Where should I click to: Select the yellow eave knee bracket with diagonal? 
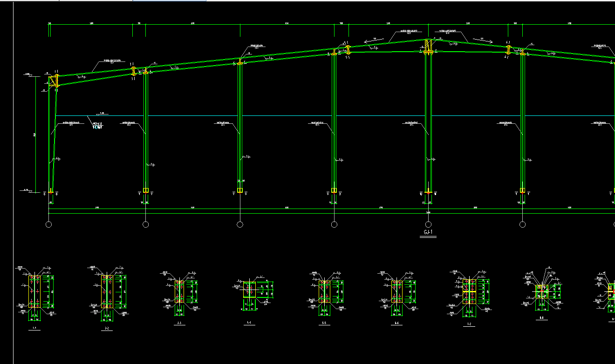(54, 81)
